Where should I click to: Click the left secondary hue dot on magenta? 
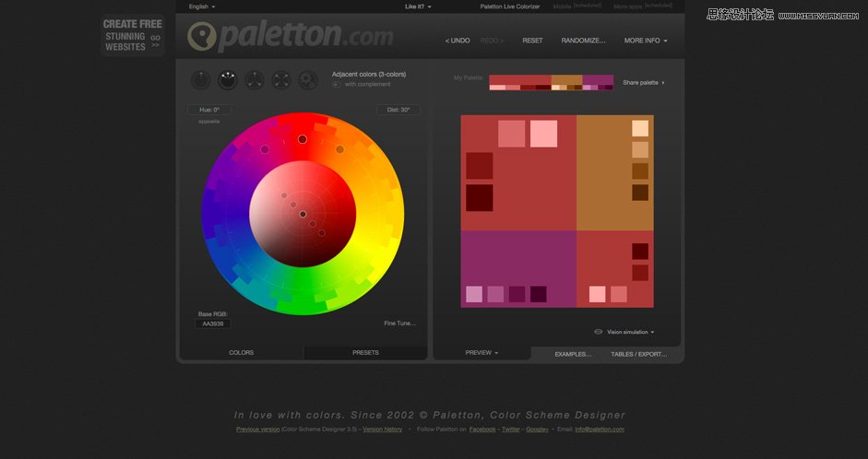tap(265, 149)
